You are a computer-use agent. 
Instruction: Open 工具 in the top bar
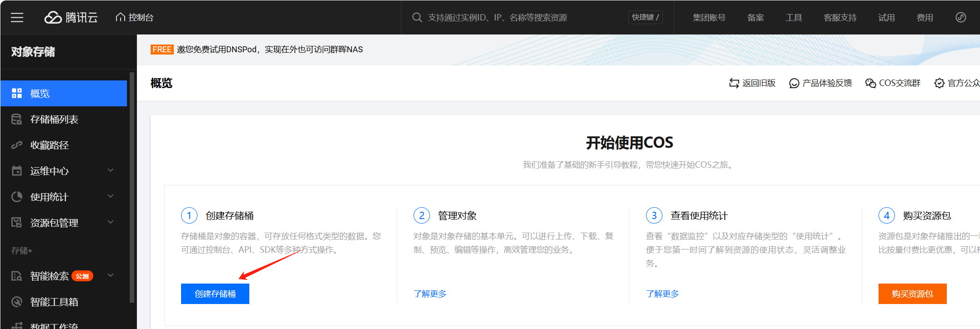pyautogui.click(x=794, y=18)
